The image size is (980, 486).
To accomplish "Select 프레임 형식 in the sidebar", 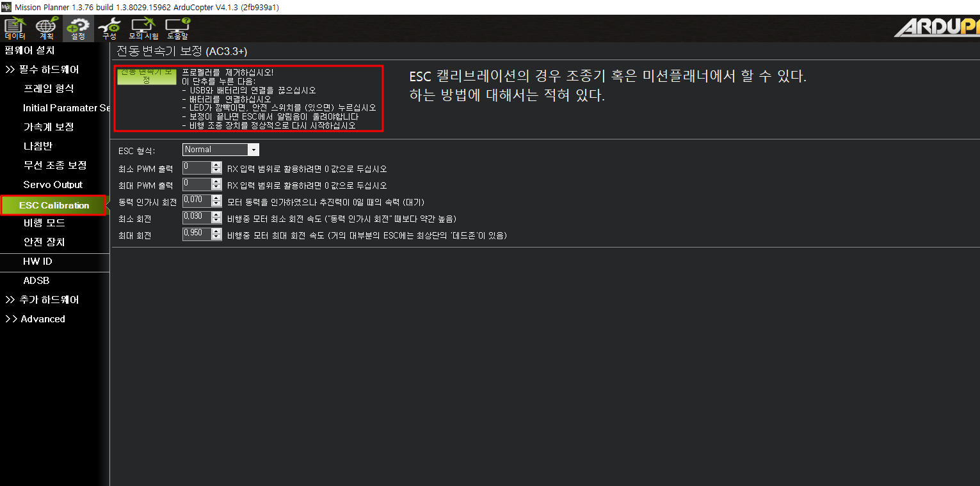I will (49, 88).
